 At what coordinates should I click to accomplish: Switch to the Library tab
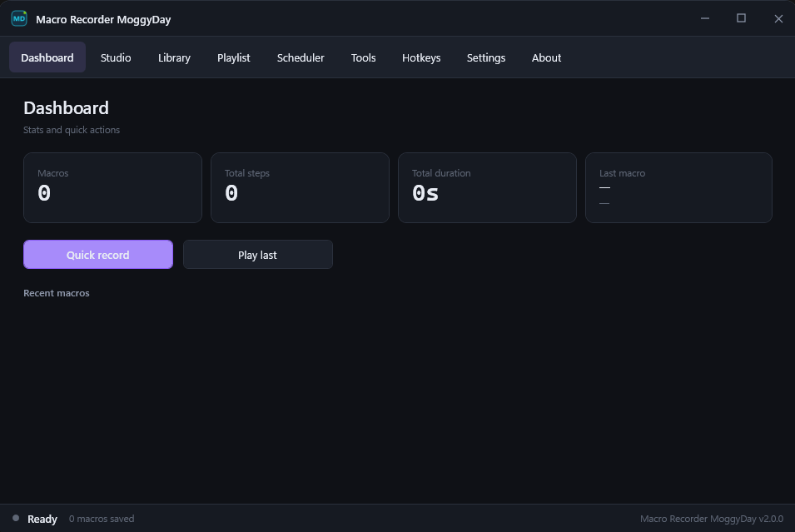(x=174, y=57)
